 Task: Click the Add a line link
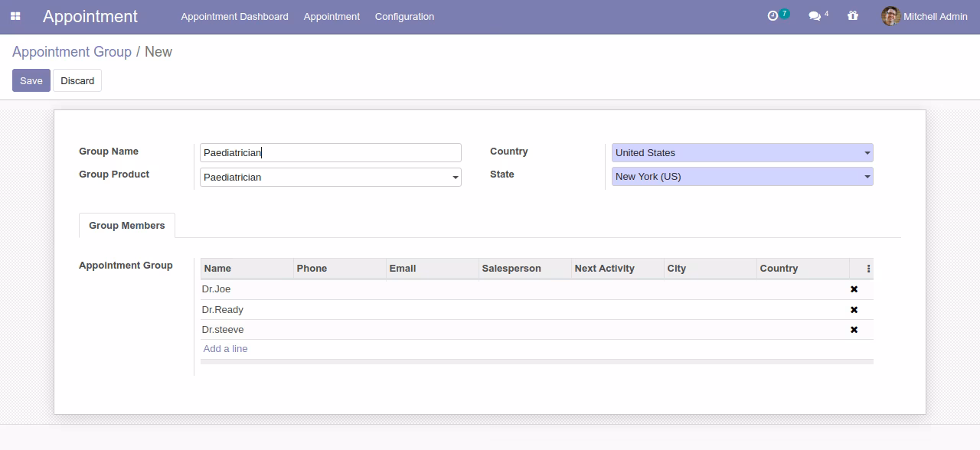pos(225,349)
